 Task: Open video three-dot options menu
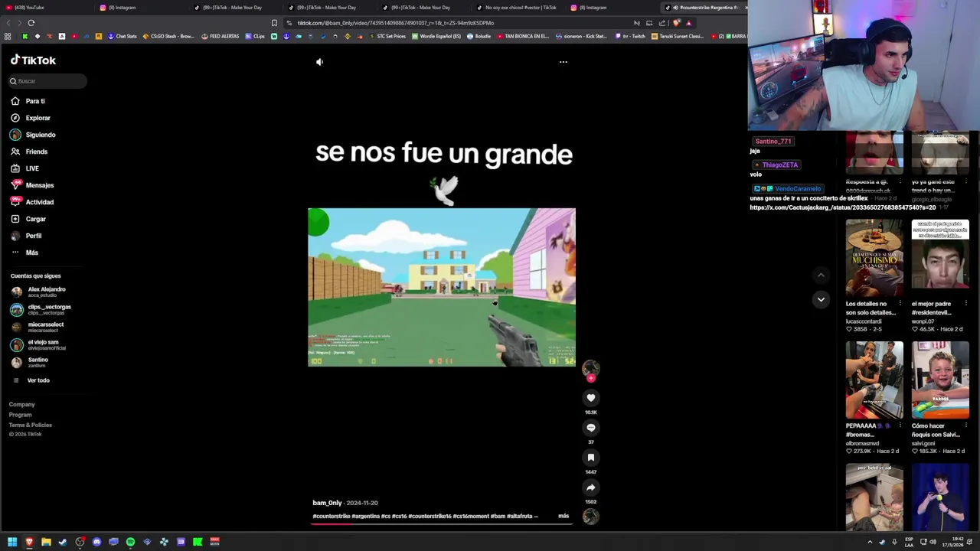[x=563, y=62]
